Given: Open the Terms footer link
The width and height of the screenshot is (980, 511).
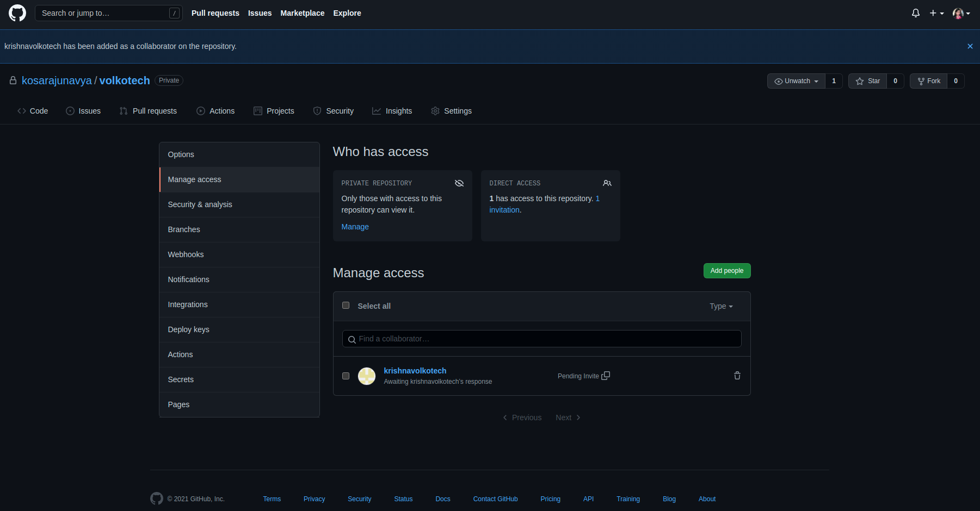Looking at the screenshot, I should 272,499.
